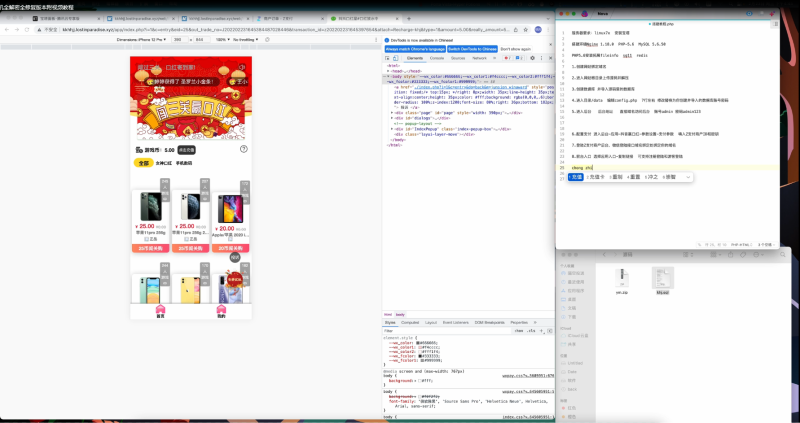The width and height of the screenshot is (800, 423).
Task: Click the help question-mark icon in the game page
Action: [244, 149]
